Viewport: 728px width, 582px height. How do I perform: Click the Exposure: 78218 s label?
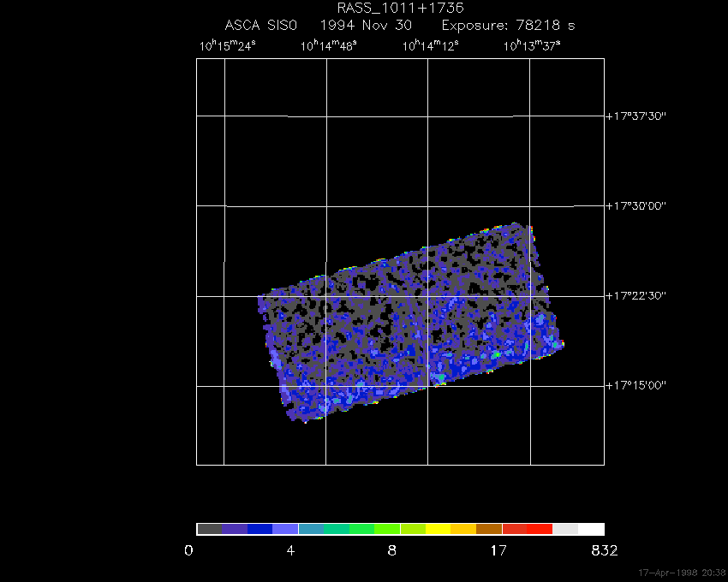coord(509,26)
